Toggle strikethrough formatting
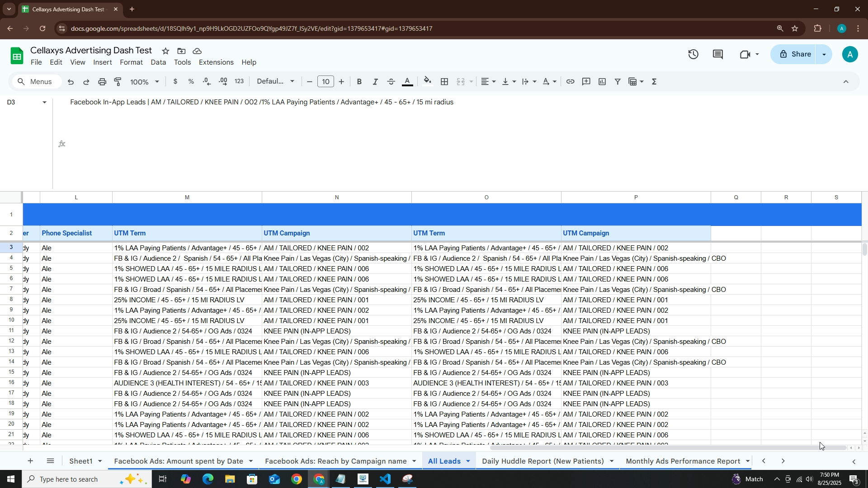This screenshot has width=868, height=488. click(392, 82)
